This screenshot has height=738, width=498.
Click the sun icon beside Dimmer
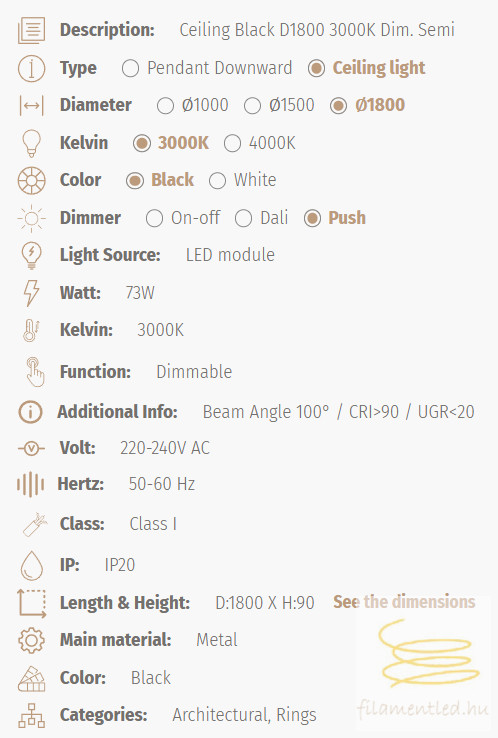(x=32, y=218)
